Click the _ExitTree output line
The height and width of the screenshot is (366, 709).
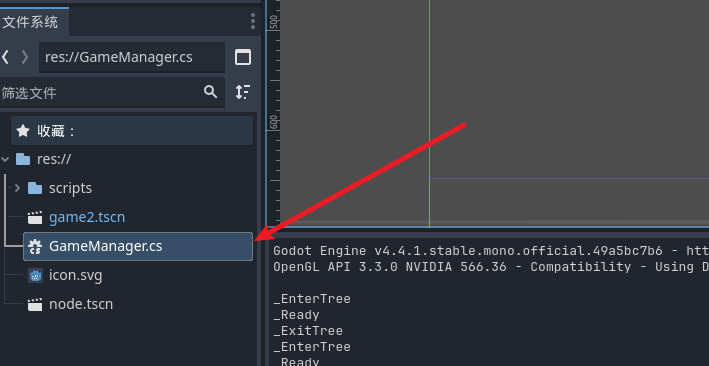pyautogui.click(x=308, y=330)
